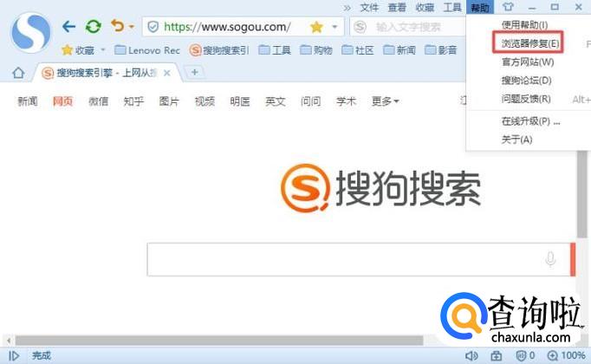Screen dimensions: 591x364
Task: Select the 搜狗搜索引擎 tab
Action: click(107, 73)
